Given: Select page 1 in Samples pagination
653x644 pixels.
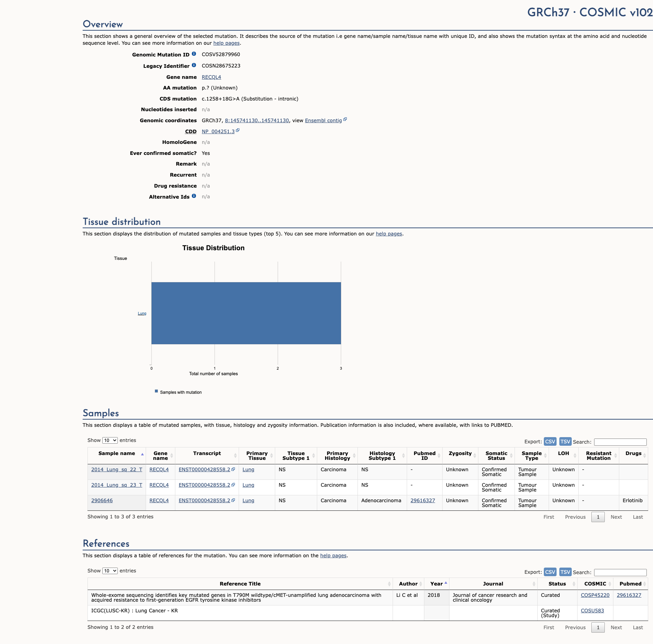Looking at the screenshot, I should pos(598,517).
